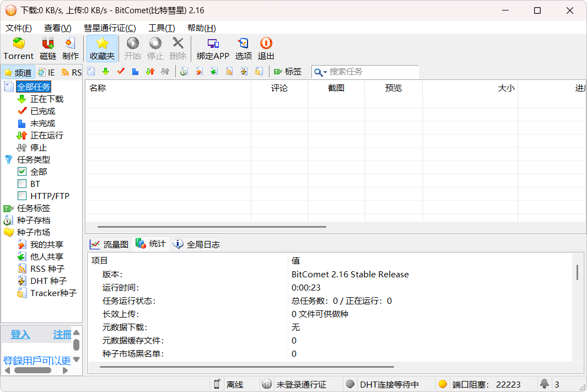Open the 文件(F) menu
The height and width of the screenshot is (392, 587).
pos(19,28)
